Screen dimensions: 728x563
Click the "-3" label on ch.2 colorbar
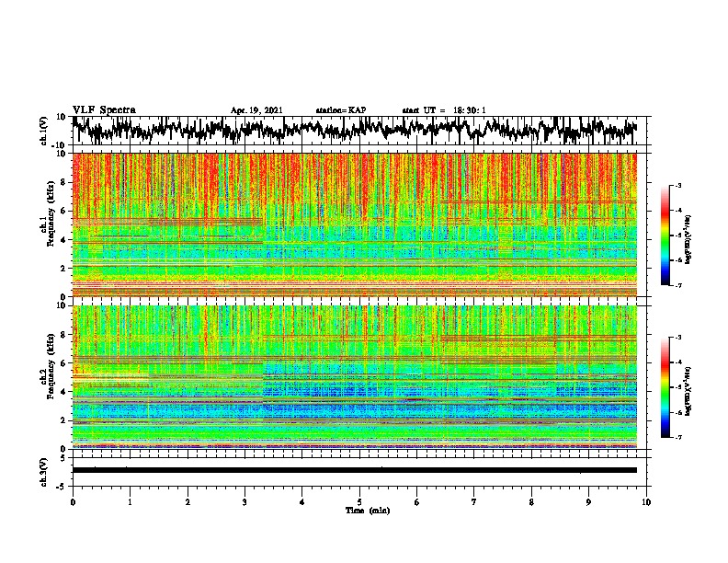point(678,338)
